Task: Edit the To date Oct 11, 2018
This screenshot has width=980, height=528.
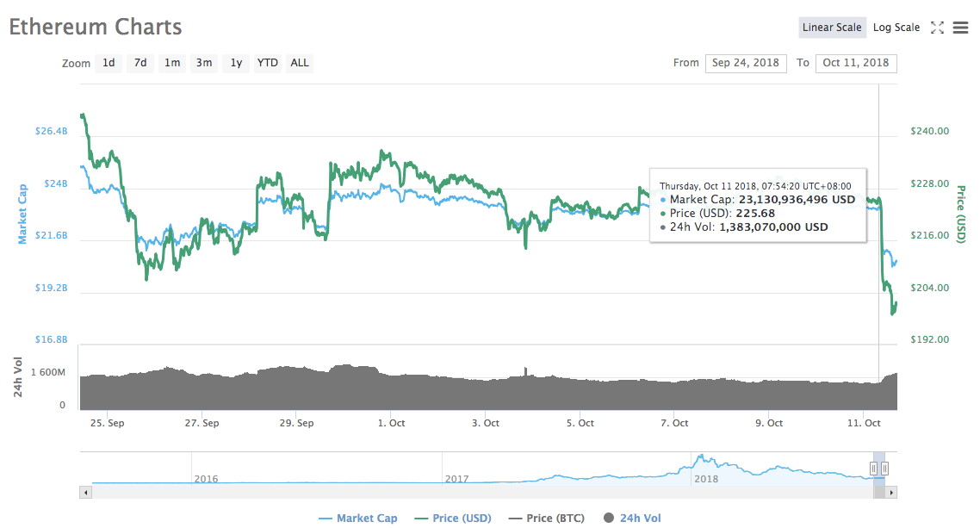Action: click(x=856, y=63)
